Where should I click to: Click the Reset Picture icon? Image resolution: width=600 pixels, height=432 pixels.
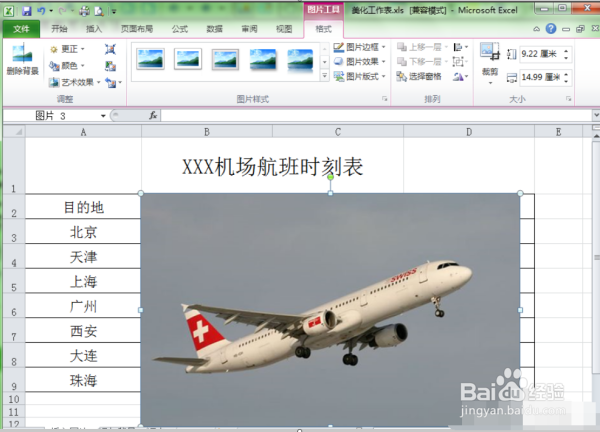coord(111,82)
